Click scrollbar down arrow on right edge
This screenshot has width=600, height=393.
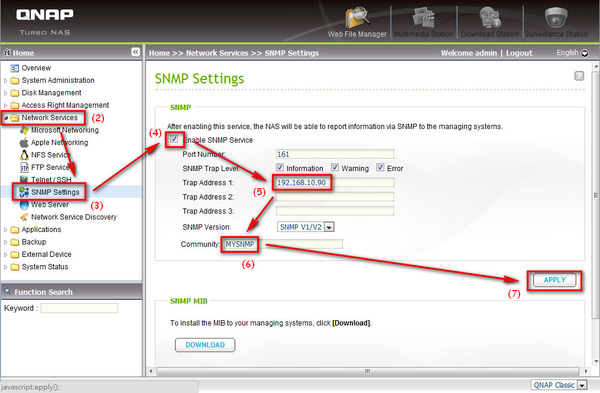(x=596, y=361)
